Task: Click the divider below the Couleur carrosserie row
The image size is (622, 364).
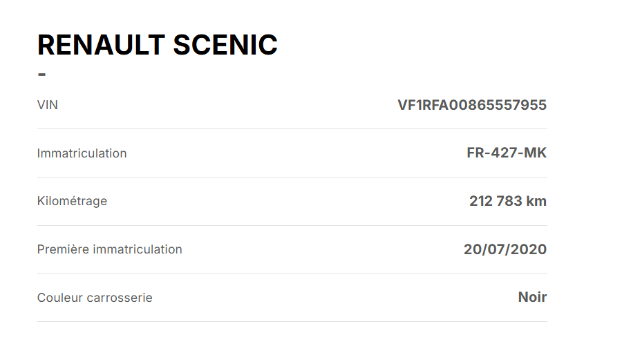Action: point(292,321)
